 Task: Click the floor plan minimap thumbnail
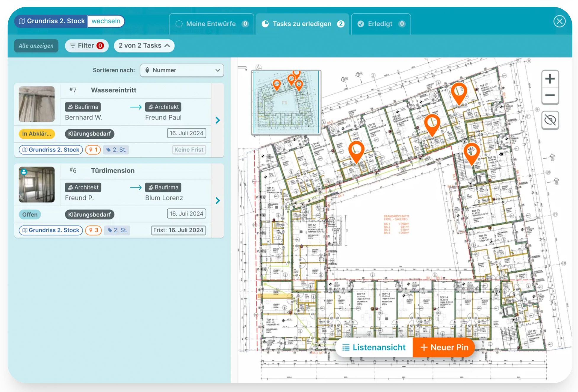pos(286,102)
